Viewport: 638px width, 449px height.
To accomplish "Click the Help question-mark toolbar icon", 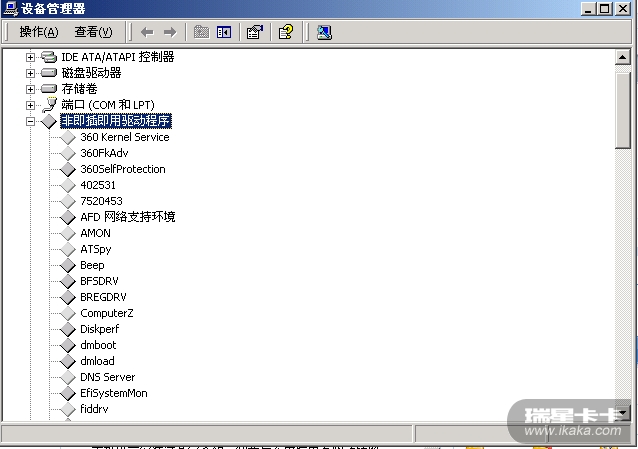I will pyautogui.click(x=286, y=32).
